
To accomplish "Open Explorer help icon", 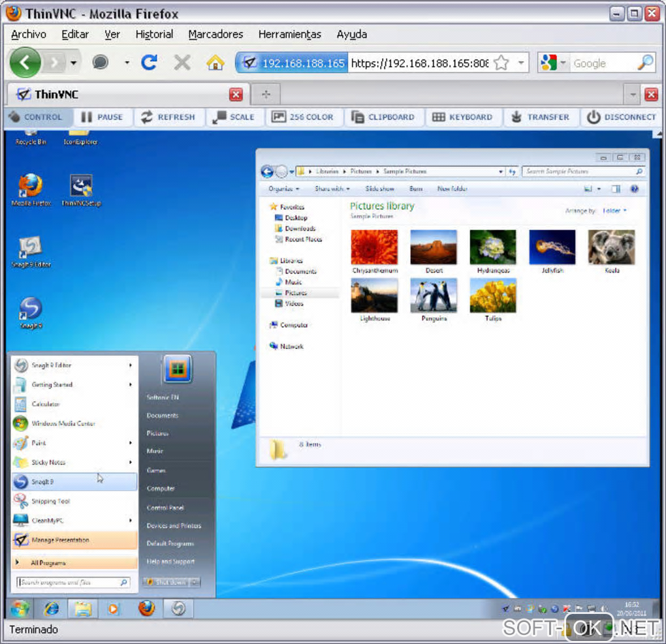I will tap(634, 189).
